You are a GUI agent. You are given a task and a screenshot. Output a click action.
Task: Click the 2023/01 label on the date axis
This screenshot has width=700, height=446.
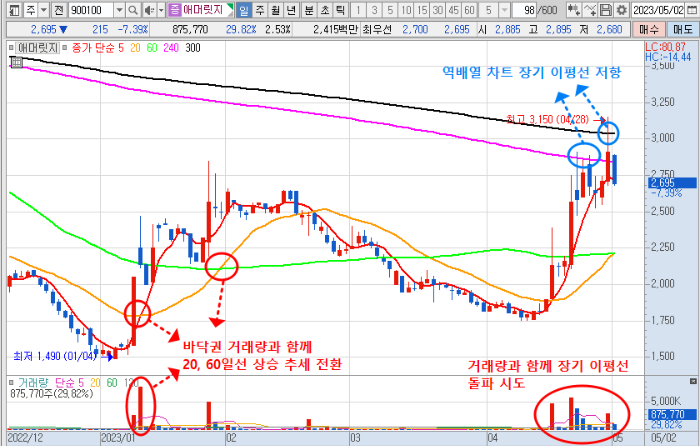tap(118, 438)
